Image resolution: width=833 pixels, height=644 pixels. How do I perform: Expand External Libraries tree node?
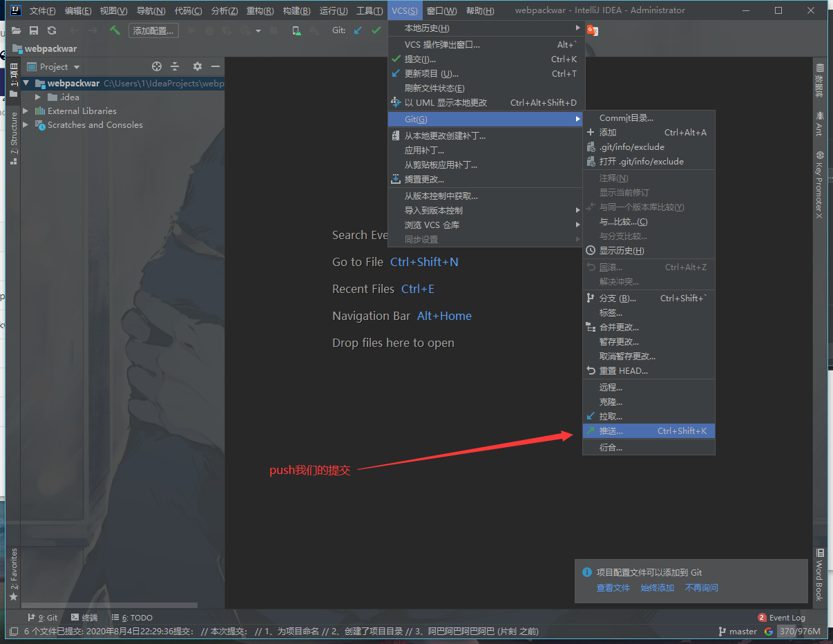[x=26, y=111]
